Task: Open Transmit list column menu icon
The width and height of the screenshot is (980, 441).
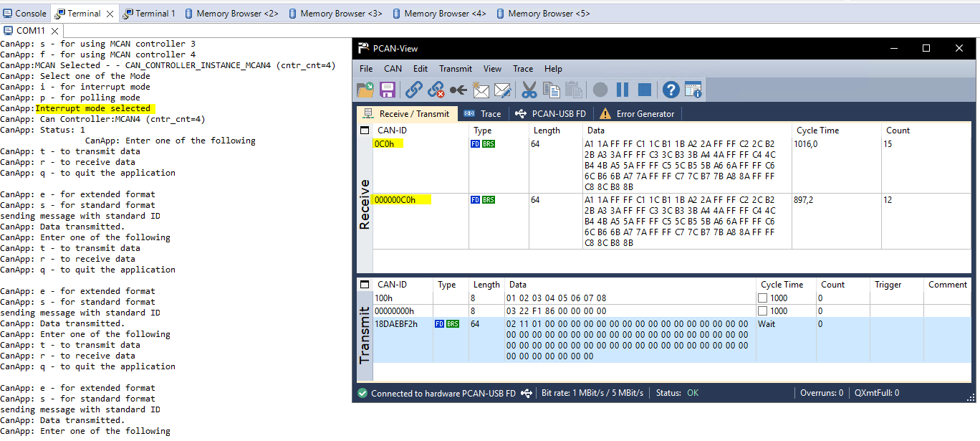Action: pyautogui.click(x=364, y=285)
